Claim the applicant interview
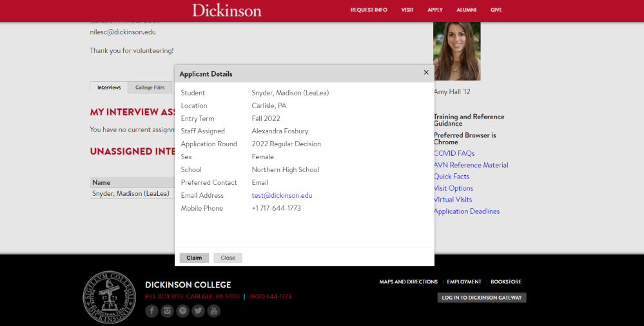 pos(194,258)
